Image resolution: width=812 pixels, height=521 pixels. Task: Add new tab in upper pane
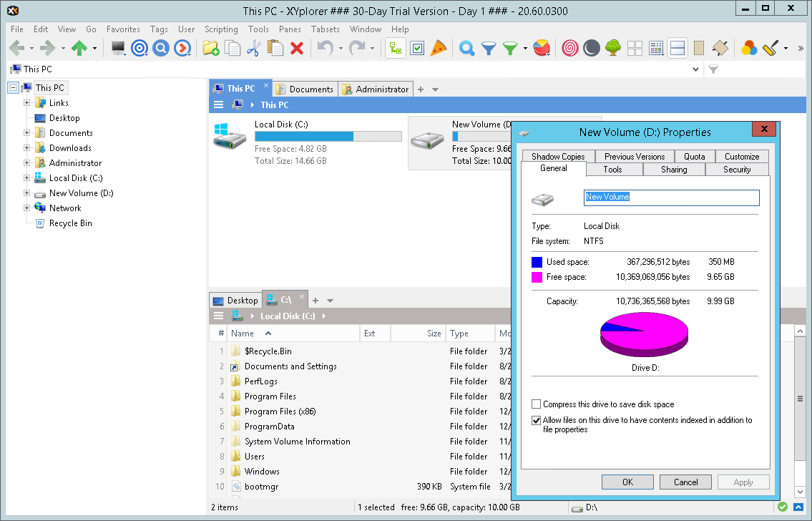click(x=421, y=89)
